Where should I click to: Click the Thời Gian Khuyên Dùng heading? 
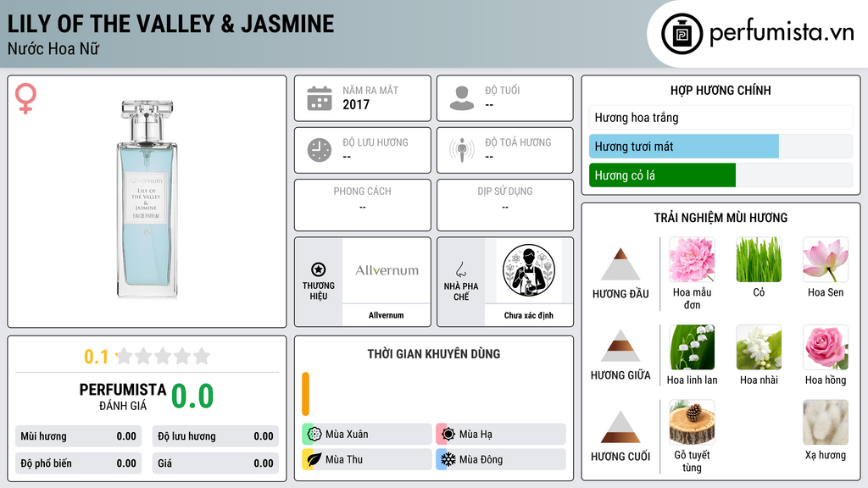pos(434,354)
